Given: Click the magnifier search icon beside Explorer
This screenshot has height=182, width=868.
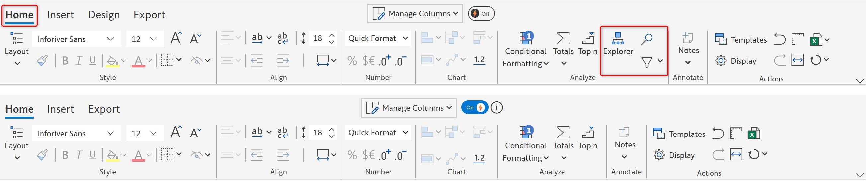Looking at the screenshot, I should pyautogui.click(x=646, y=39).
